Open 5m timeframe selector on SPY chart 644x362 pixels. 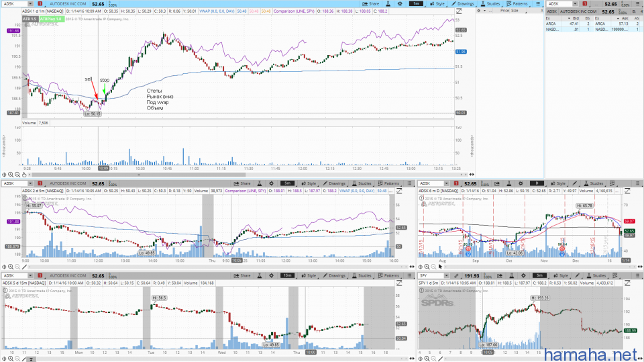coord(539,275)
